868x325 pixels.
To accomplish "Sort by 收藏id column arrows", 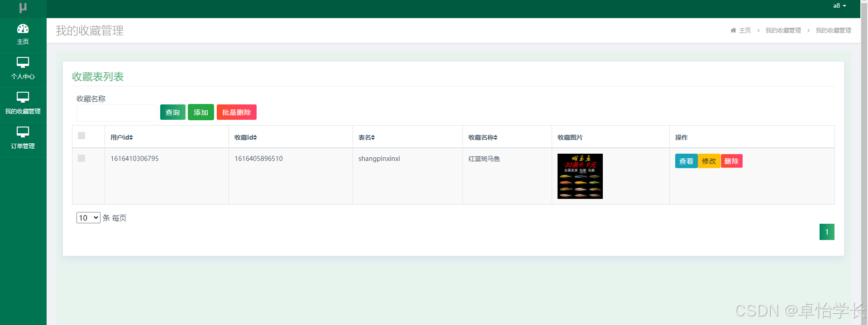I will (x=255, y=137).
